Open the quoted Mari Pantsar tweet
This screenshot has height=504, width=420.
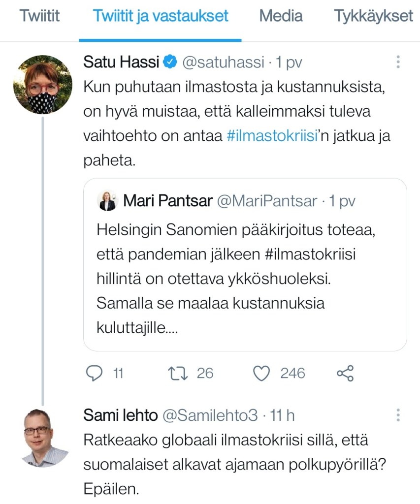[245, 276]
